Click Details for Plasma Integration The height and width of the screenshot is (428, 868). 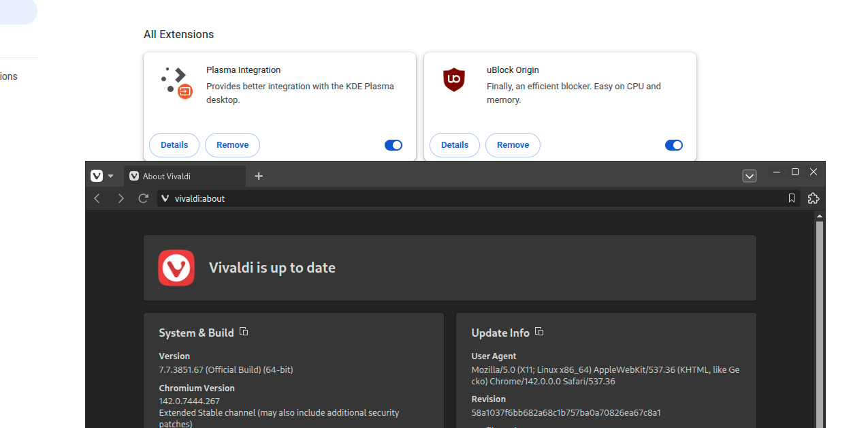tap(174, 145)
